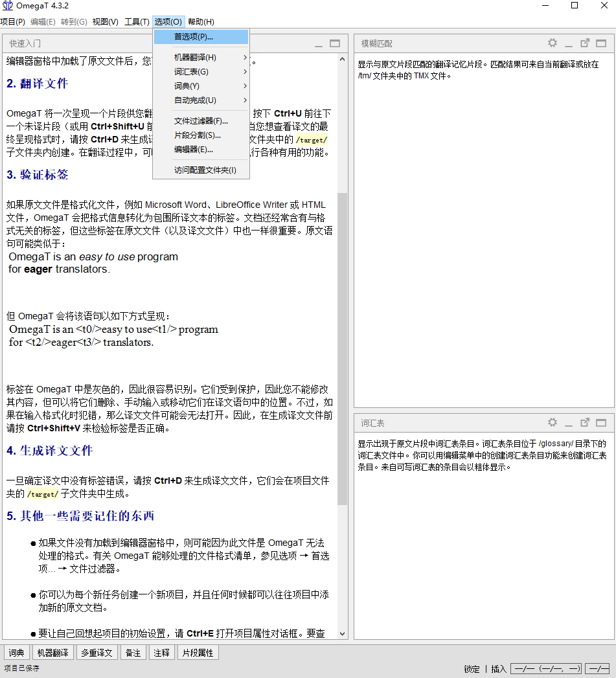The height and width of the screenshot is (678, 616).
Task: Open the 模糊匹配 panel settings gear
Action: pyautogui.click(x=552, y=43)
